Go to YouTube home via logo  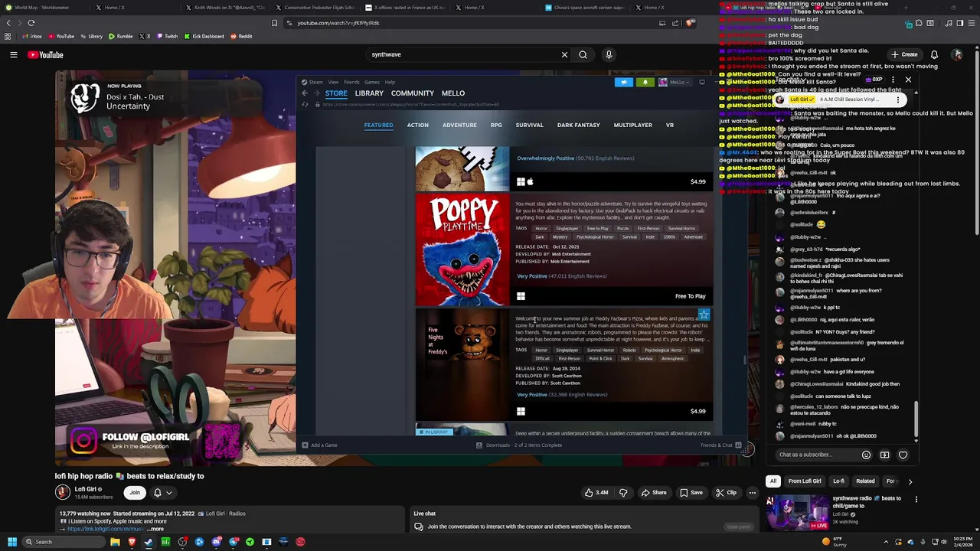tap(45, 54)
